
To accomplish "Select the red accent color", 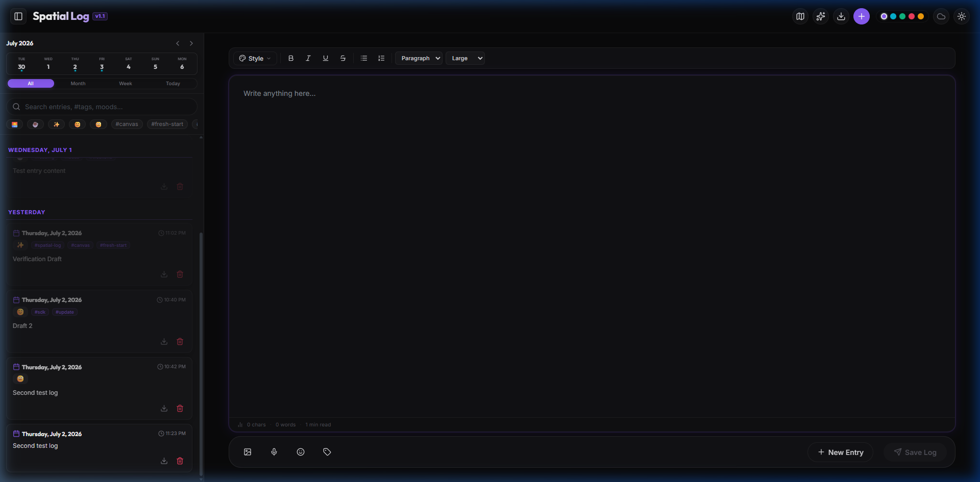I will [912, 16].
